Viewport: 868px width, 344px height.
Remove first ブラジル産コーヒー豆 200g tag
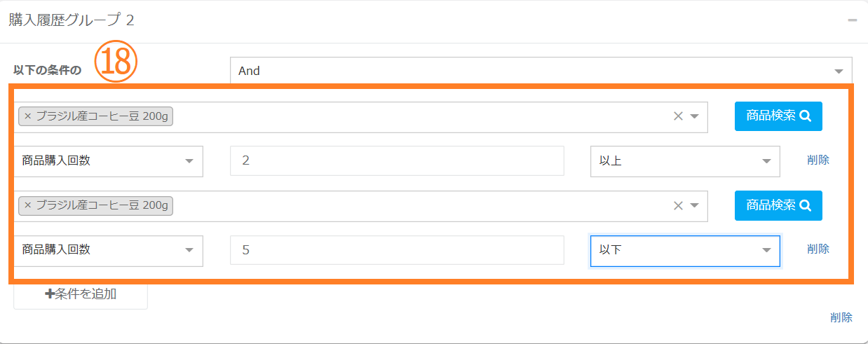27,116
